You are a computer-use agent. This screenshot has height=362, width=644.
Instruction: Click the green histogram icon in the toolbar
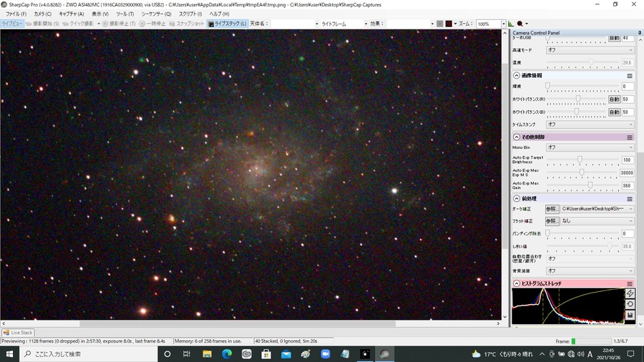coord(511,24)
